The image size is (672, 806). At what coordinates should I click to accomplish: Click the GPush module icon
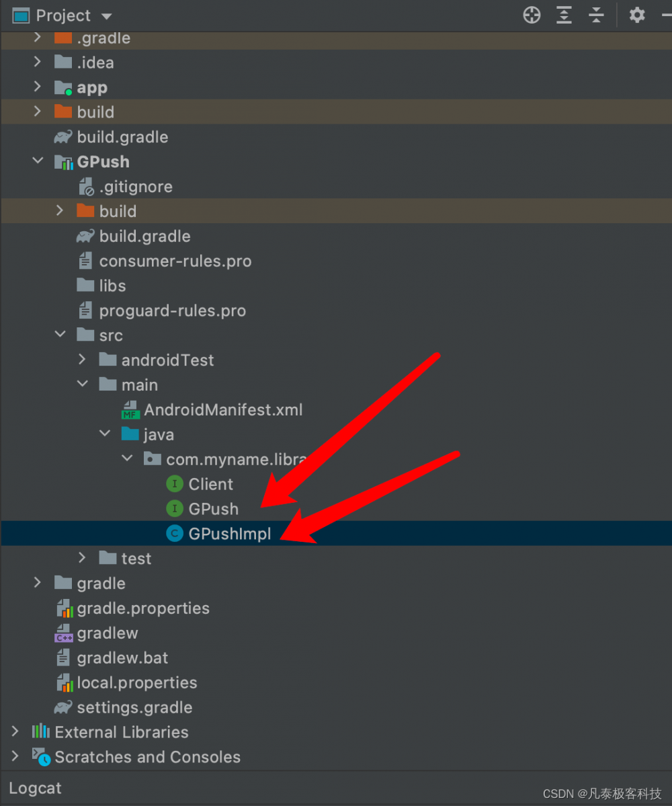click(x=64, y=162)
